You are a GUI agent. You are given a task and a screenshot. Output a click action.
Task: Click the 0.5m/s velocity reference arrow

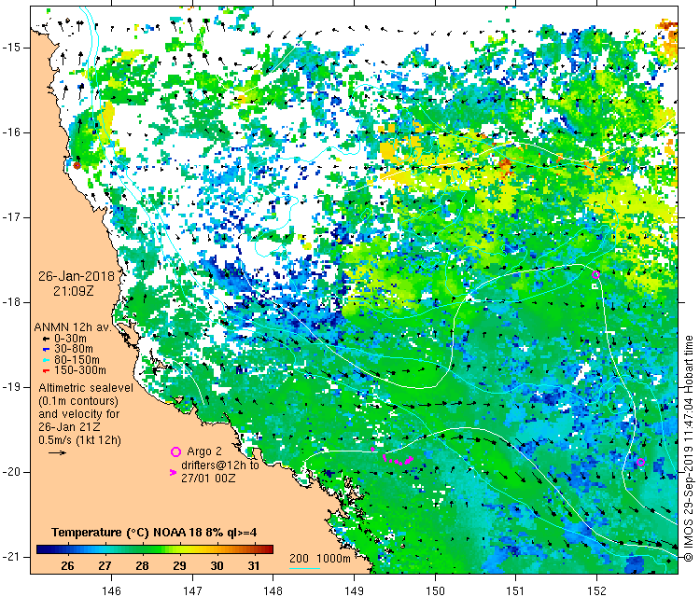[x=57, y=452]
